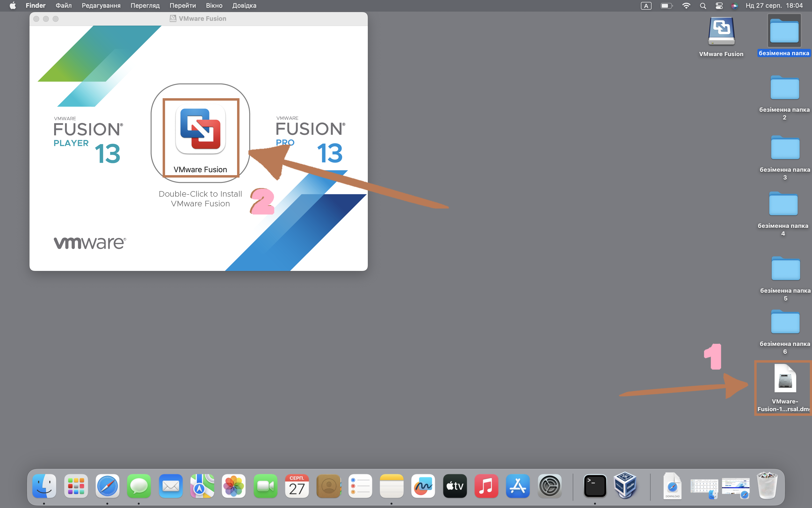Image resolution: width=812 pixels, height=508 pixels.
Task: Open Messages from the Dock
Action: click(139, 486)
